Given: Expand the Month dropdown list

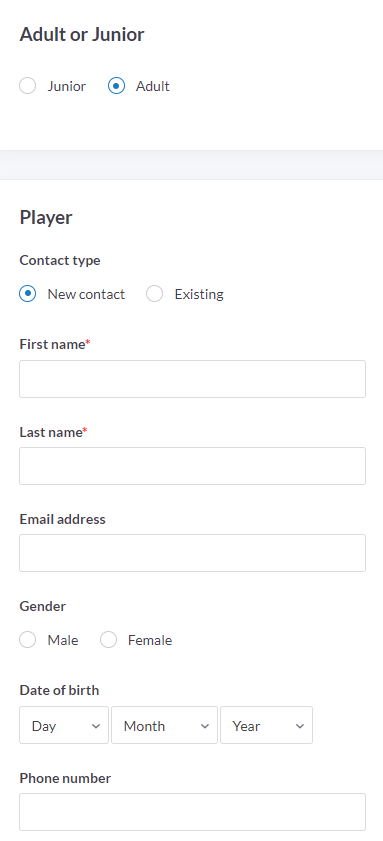Looking at the screenshot, I should (x=164, y=725).
